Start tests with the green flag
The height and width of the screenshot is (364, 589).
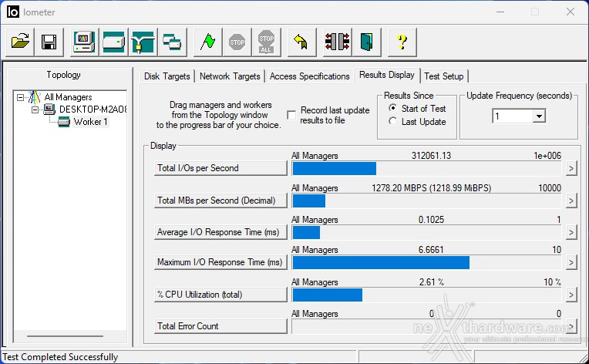point(207,42)
